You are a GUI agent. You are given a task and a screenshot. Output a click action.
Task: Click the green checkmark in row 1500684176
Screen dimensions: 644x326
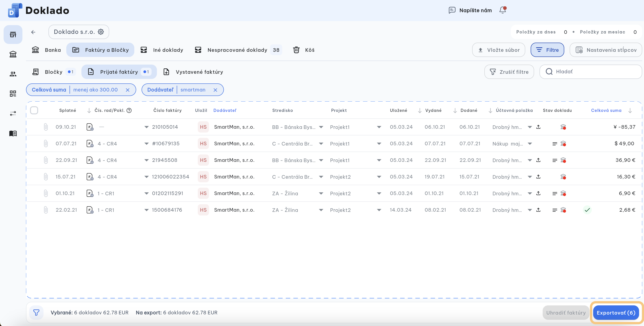pyautogui.click(x=587, y=210)
